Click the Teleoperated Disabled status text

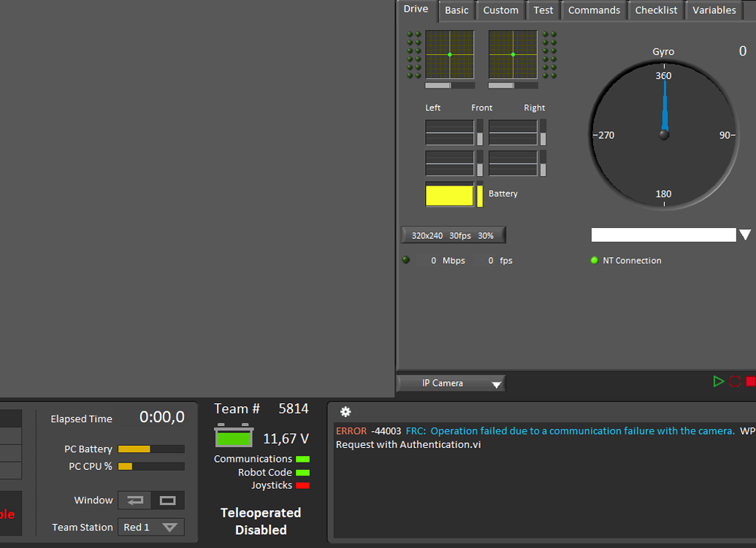[261, 521]
